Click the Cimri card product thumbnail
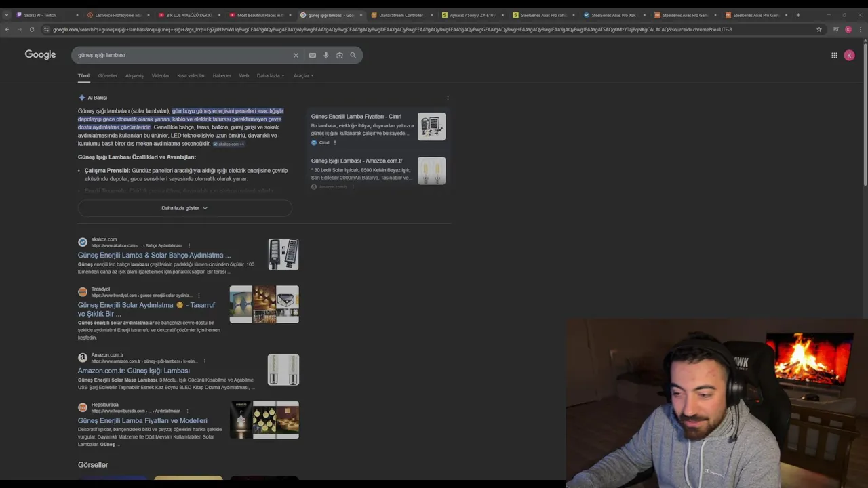 pyautogui.click(x=431, y=126)
